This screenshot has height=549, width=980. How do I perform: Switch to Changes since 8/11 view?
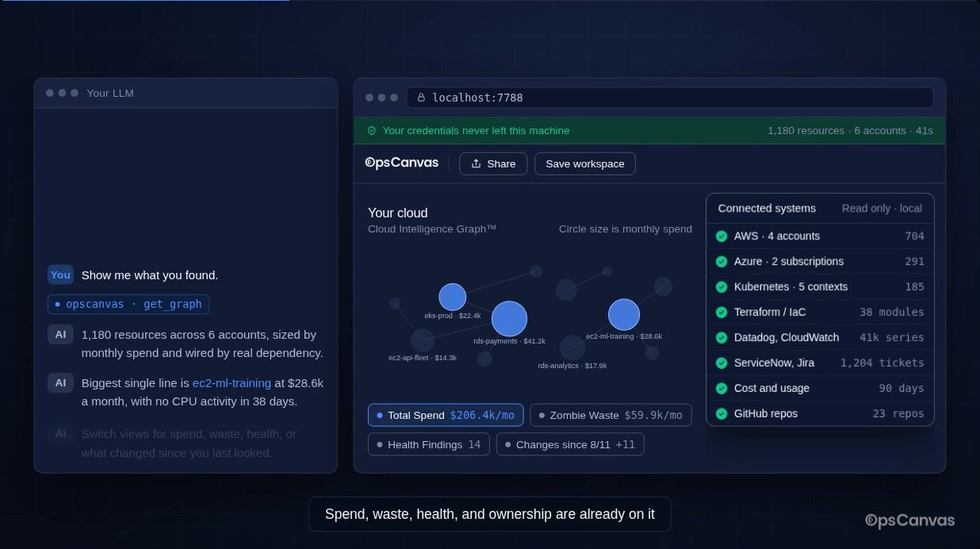coord(570,444)
